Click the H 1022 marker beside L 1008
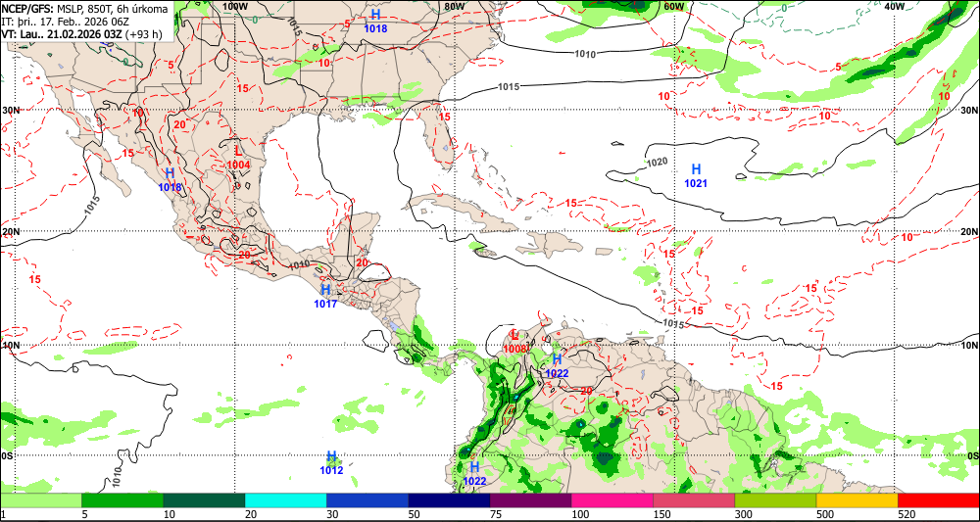This screenshot has width=980, height=522. (557, 366)
